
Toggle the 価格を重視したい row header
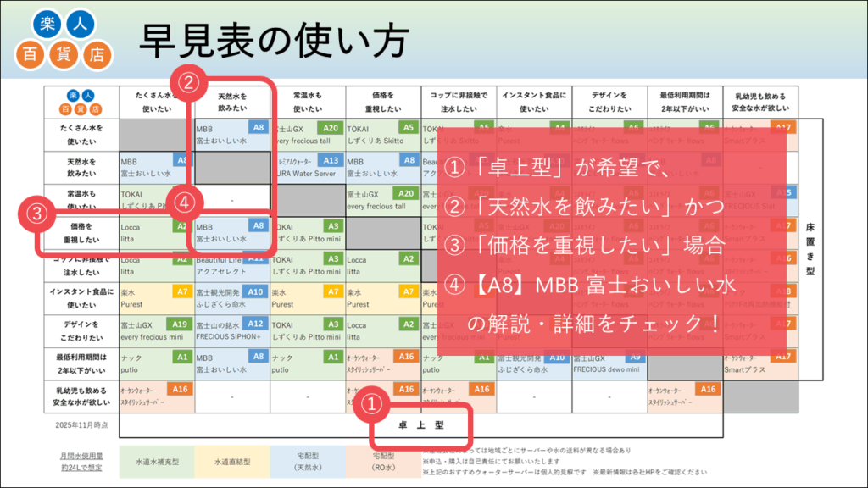(x=85, y=233)
